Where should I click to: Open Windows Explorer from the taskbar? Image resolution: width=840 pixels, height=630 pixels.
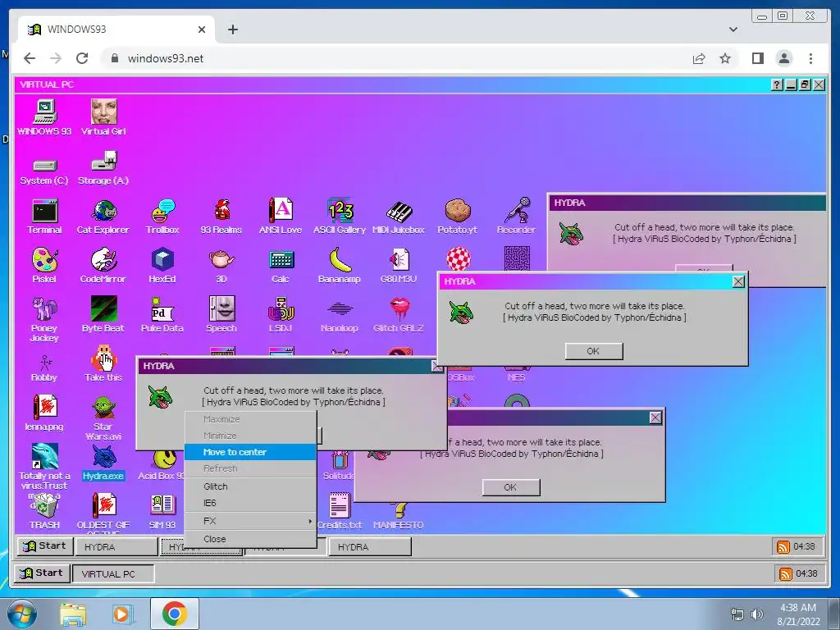(x=73, y=614)
